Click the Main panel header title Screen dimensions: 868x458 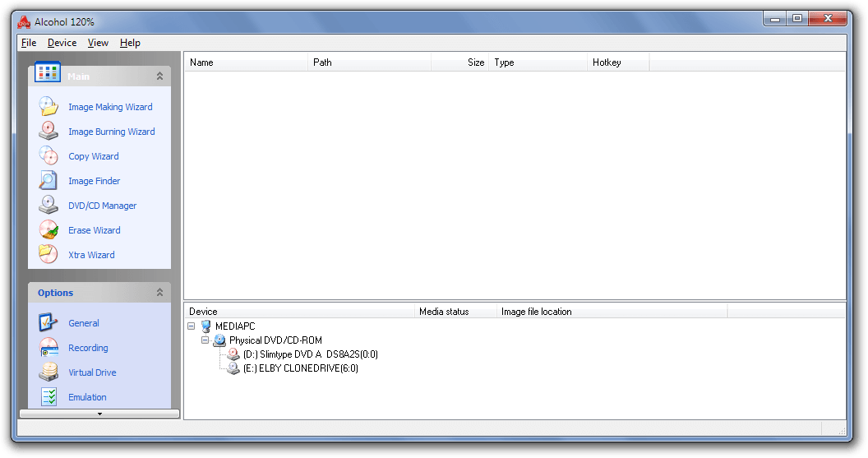tap(78, 76)
